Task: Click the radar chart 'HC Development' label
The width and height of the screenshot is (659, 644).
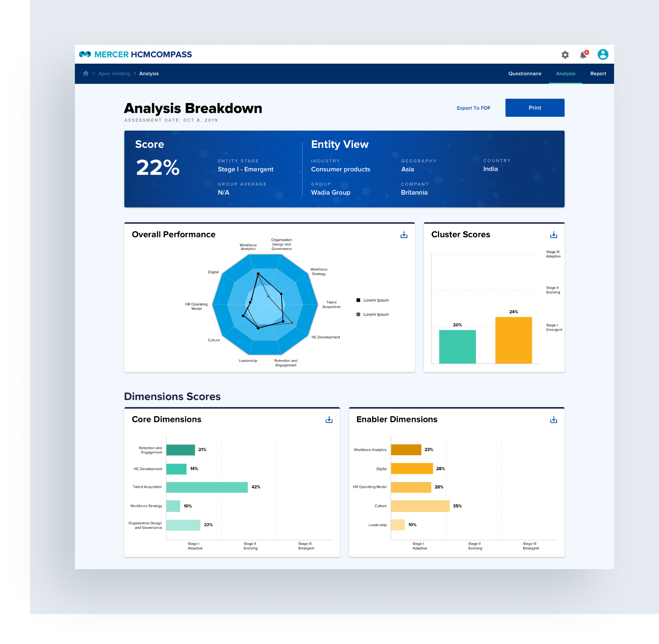Action: pos(325,337)
